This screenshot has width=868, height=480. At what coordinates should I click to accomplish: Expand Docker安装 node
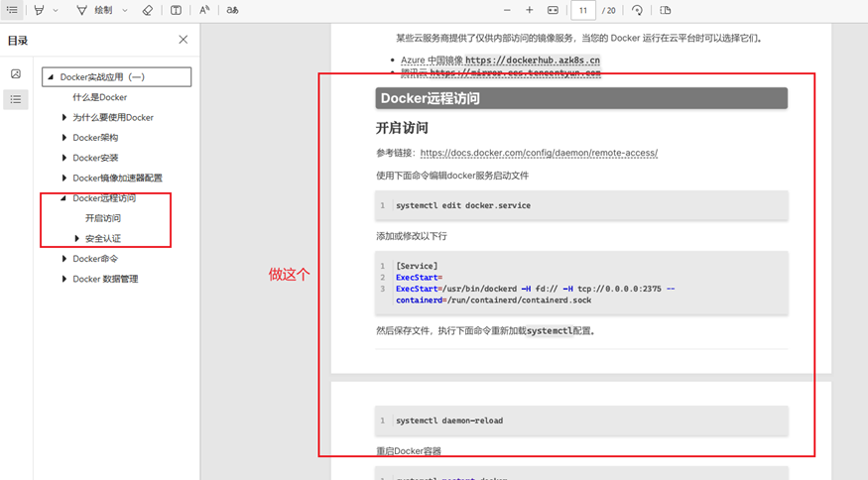click(63, 158)
